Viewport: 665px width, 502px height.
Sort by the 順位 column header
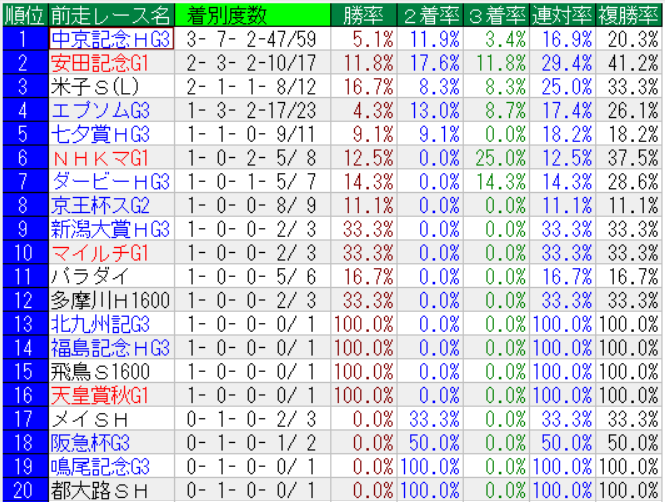(x=25, y=15)
